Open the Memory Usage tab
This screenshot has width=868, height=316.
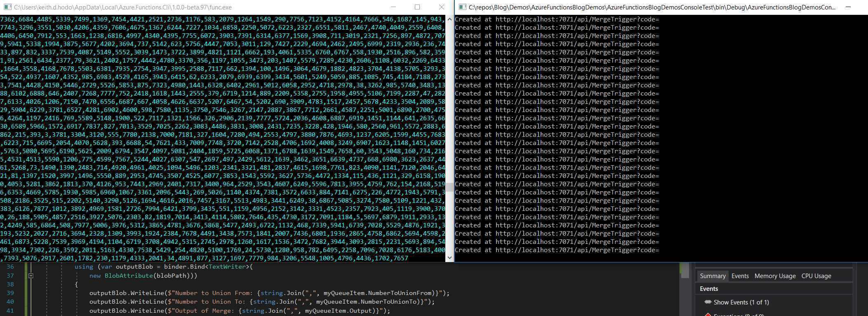[x=775, y=276]
